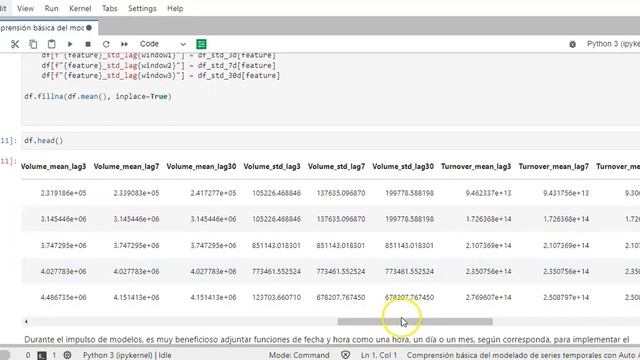Select the cell value 9.462337e+13
This screenshot has height=360, width=640.
click(x=488, y=193)
